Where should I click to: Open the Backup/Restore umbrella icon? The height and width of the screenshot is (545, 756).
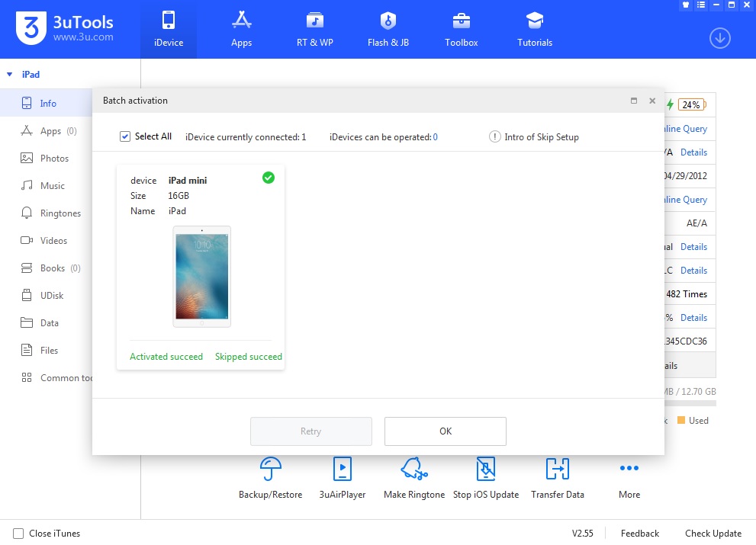[270, 470]
